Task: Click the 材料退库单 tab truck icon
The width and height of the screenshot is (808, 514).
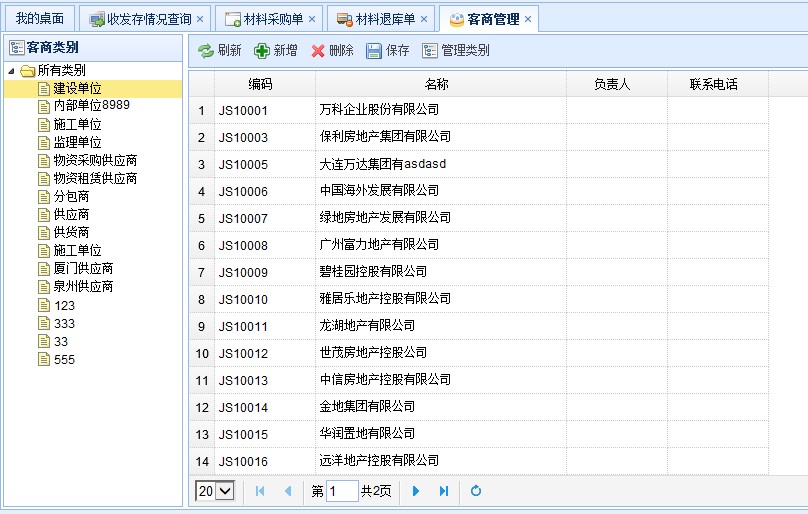Action: [345, 20]
